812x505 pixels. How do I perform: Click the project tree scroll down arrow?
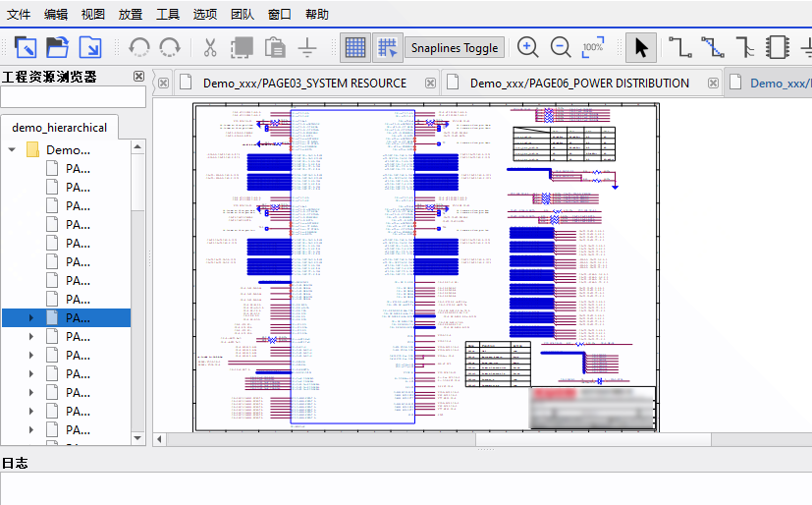138,438
